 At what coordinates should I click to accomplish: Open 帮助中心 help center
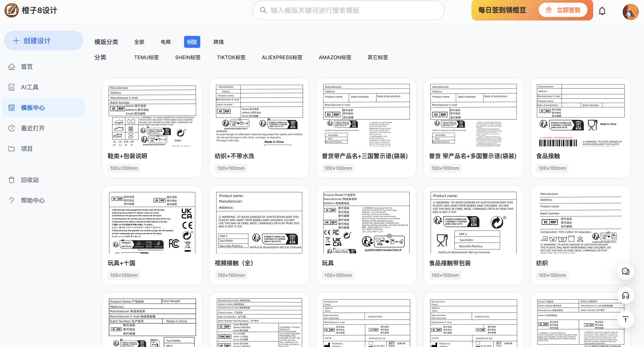pyautogui.click(x=32, y=200)
